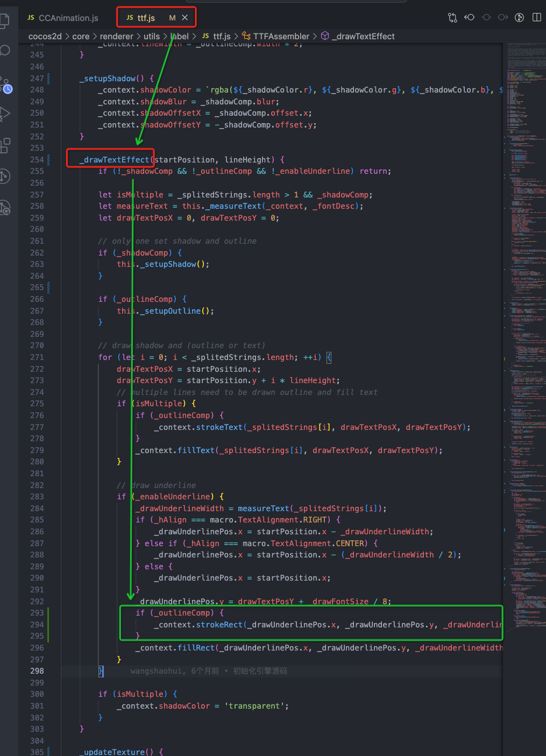Click the method cube icon before _drawTextEffect
Viewport: 546px width, 756px height.
click(325, 36)
